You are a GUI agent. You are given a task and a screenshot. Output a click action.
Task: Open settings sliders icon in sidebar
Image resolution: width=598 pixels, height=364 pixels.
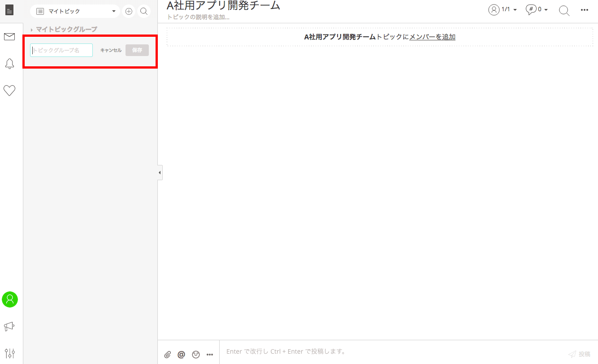click(9, 353)
